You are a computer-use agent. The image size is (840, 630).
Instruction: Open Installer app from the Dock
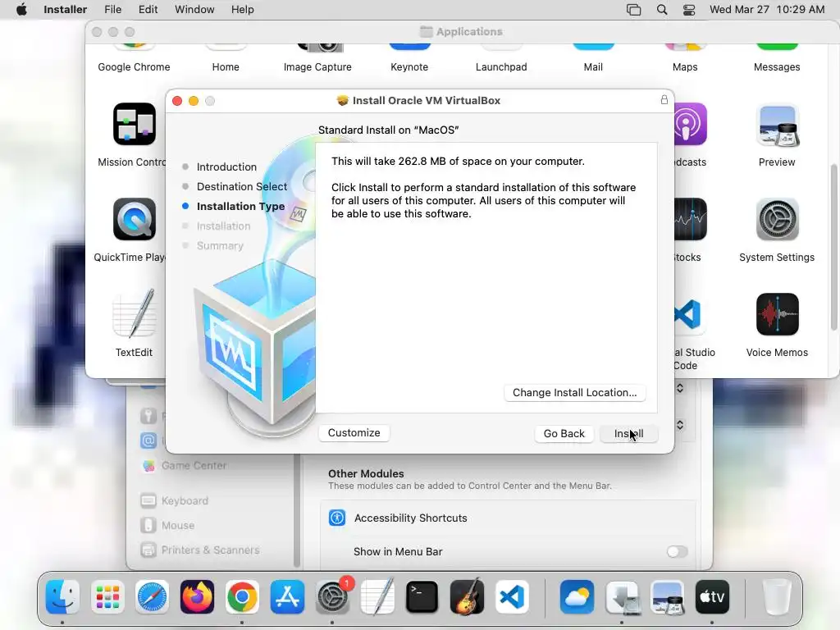pyautogui.click(x=622, y=597)
